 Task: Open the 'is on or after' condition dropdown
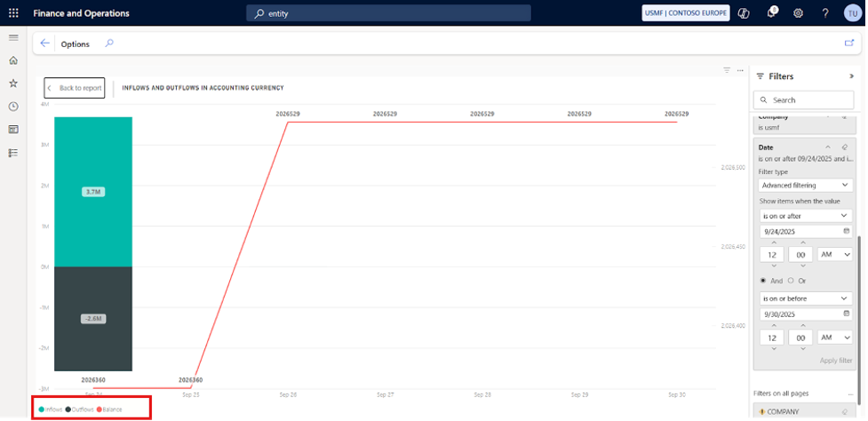pyautogui.click(x=806, y=216)
